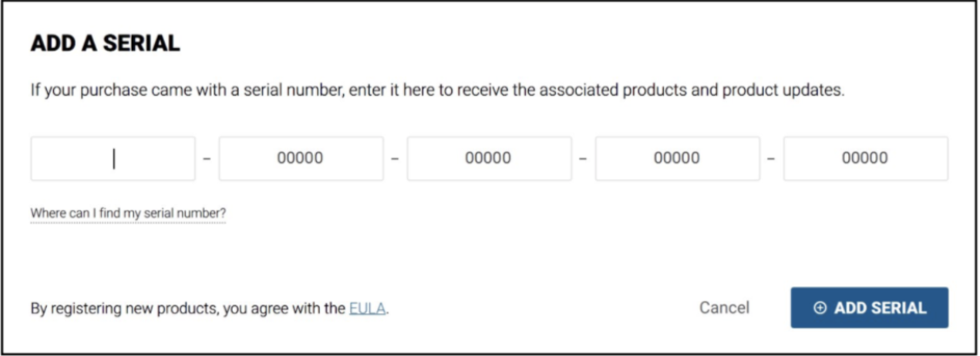
Task: Open the EULA link
Action: [366, 308]
